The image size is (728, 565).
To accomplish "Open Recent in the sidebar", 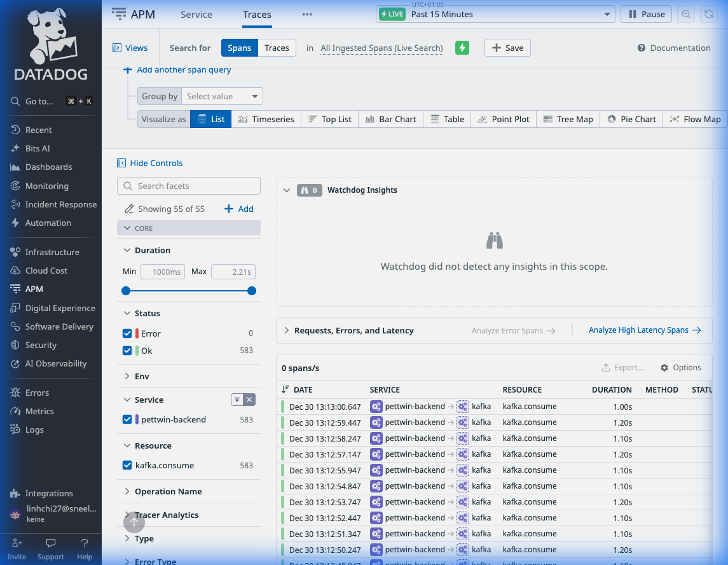I will pyautogui.click(x=38, y=130).
